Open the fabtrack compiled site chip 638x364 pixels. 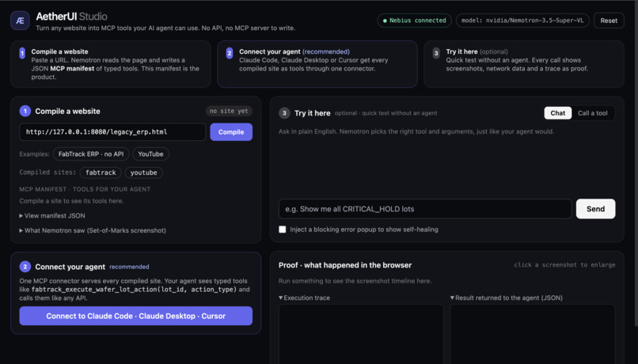click(x=101, y=173)
